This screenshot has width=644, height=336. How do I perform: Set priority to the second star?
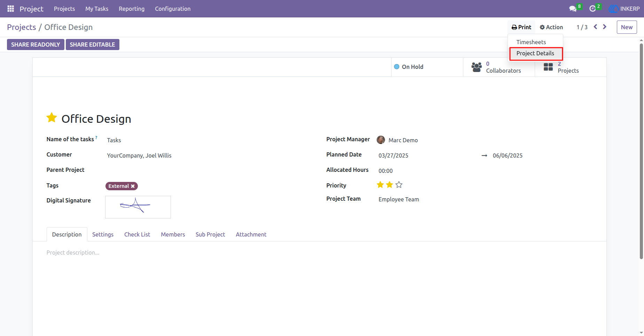(390, 185)
